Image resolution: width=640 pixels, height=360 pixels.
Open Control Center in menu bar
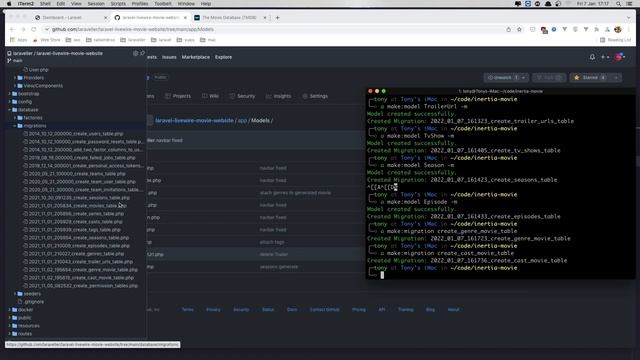(x=629, y=4)
